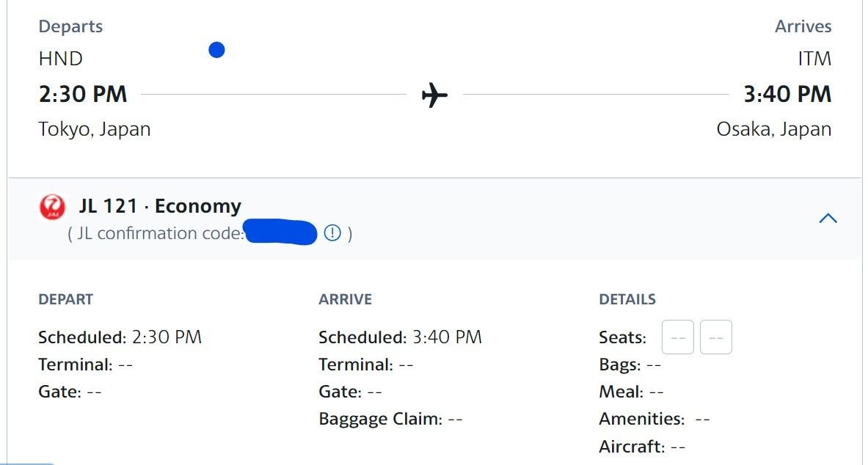Click the bold 2:30 PM departure time

pyautogui.click(x=82, y=95)
